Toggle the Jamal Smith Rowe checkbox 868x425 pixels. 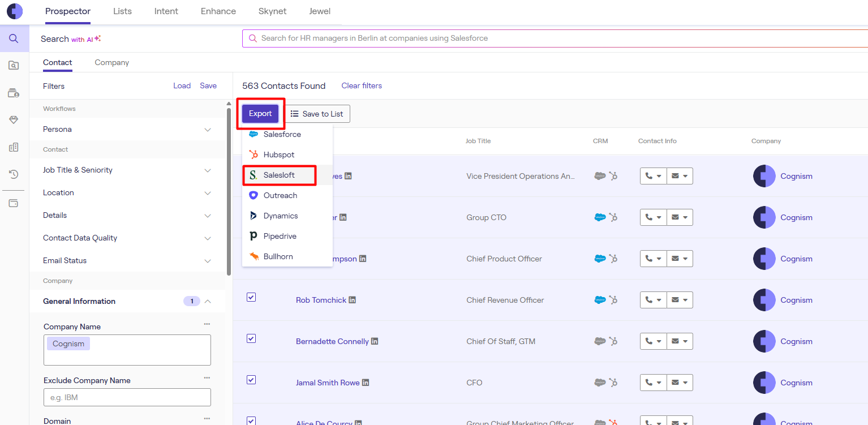tap(251, 380)
